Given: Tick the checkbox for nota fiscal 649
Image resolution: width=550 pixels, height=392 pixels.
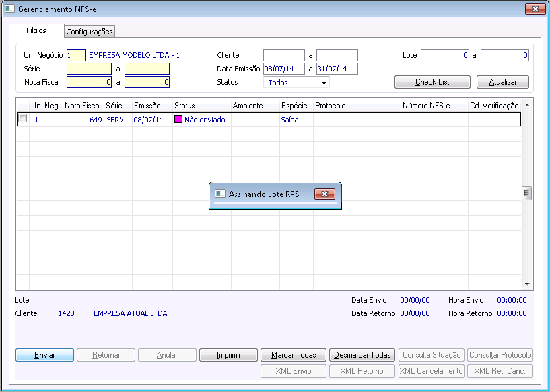Looking at the screenshot, I should (x=22, y=118).
